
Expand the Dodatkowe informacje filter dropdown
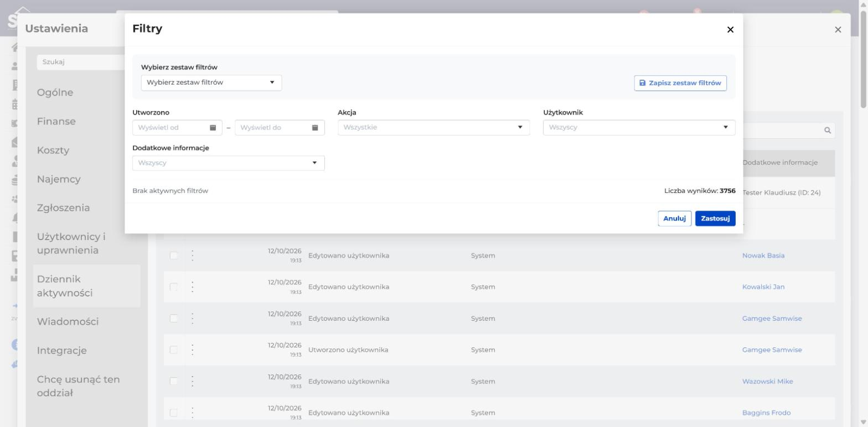(229, 163)
